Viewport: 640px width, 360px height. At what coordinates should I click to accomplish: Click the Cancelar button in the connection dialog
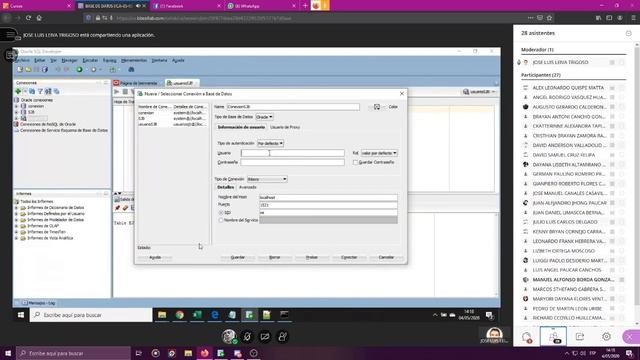pos(386,258)
